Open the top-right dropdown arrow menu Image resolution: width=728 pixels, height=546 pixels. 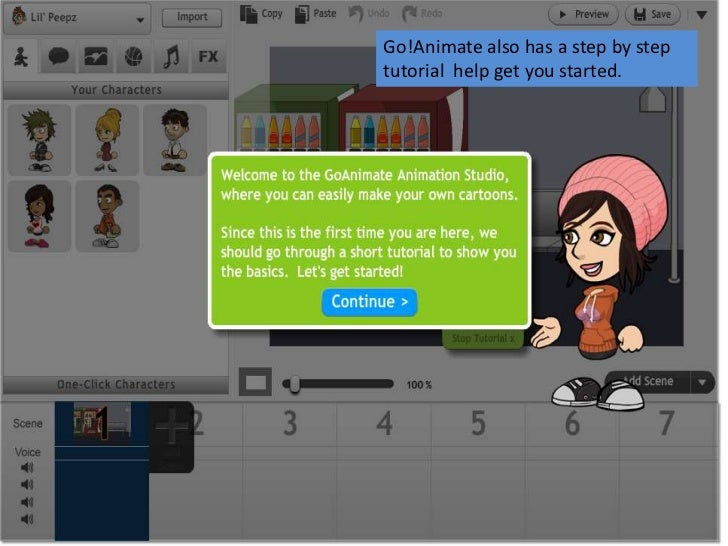702,15
